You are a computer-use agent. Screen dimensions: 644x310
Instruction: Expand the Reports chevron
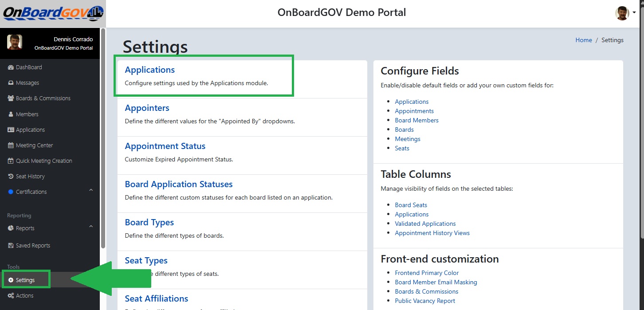tap(91, 227)
